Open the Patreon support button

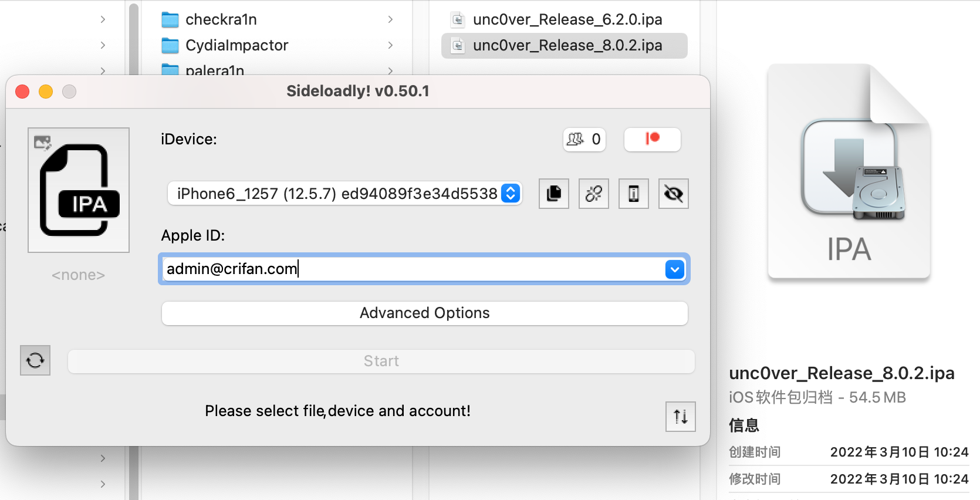click(x=653, y=140)
